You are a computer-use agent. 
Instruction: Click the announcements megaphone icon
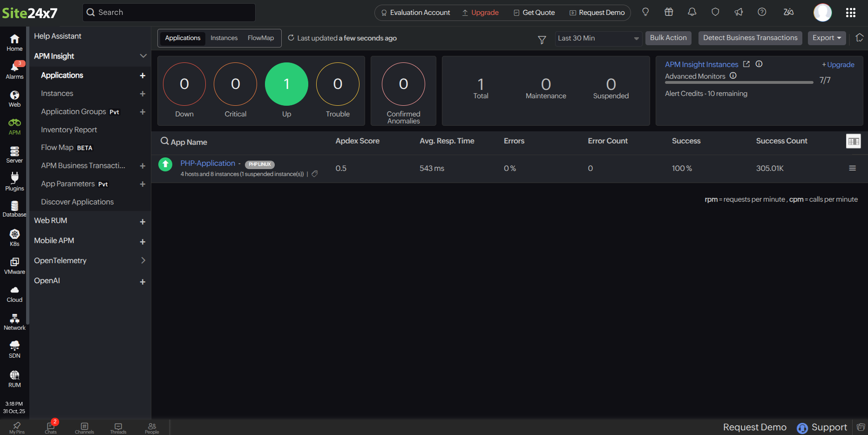[x=739, y=12]
